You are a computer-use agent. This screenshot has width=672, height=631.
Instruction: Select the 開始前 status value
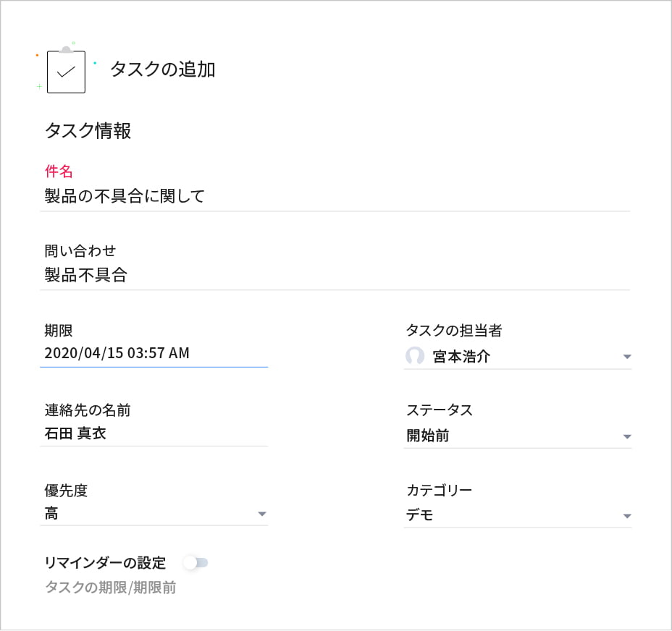pos(429,436)
